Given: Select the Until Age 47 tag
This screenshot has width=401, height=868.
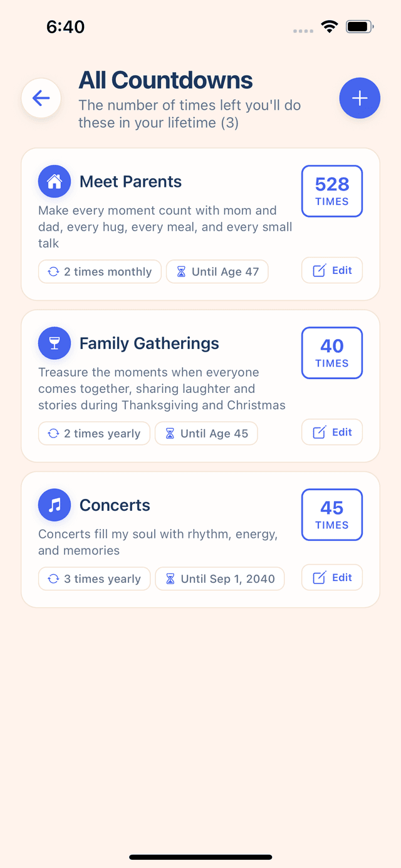Looking at the screenshot, I should (217, 272).
